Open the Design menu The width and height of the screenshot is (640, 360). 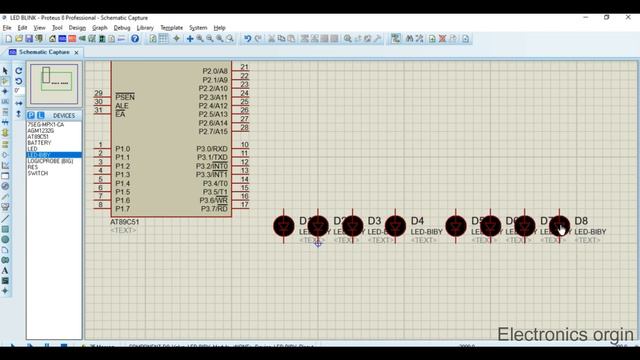[x=77, y=28]
